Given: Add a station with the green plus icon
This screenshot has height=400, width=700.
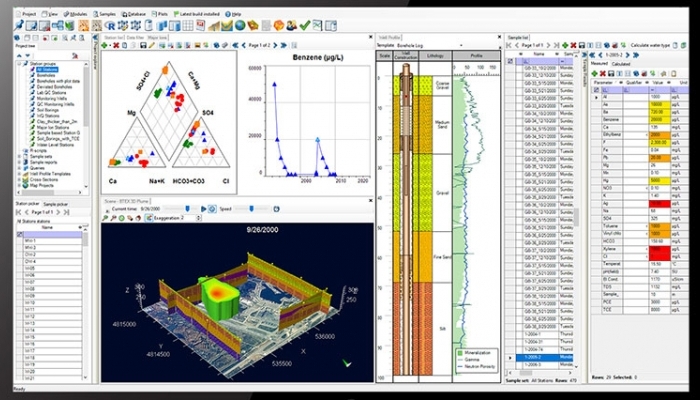Looking at the screenshot, I should (104, 46).
